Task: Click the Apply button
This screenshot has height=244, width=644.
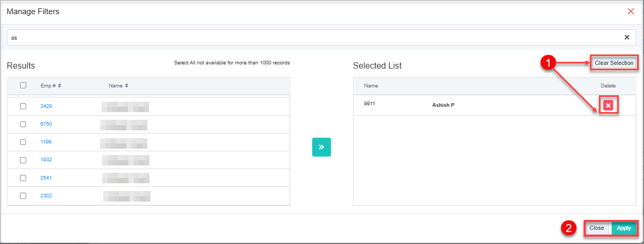Action: 624,228
